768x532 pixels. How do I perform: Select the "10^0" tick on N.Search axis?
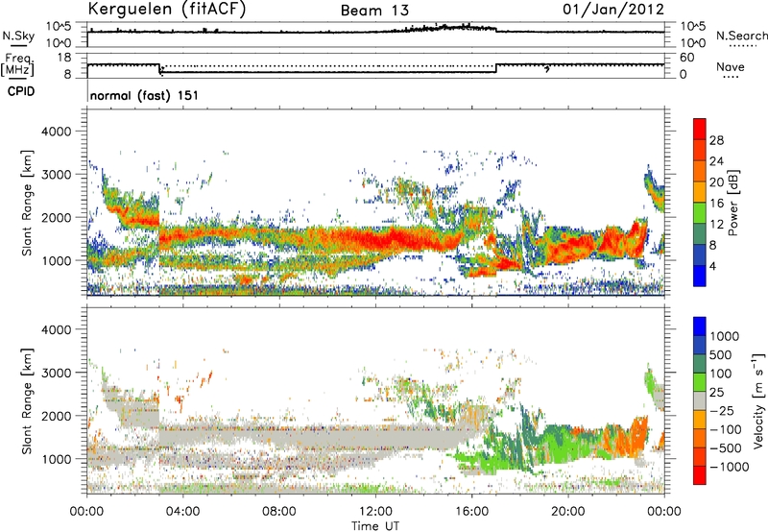[692, 43]
